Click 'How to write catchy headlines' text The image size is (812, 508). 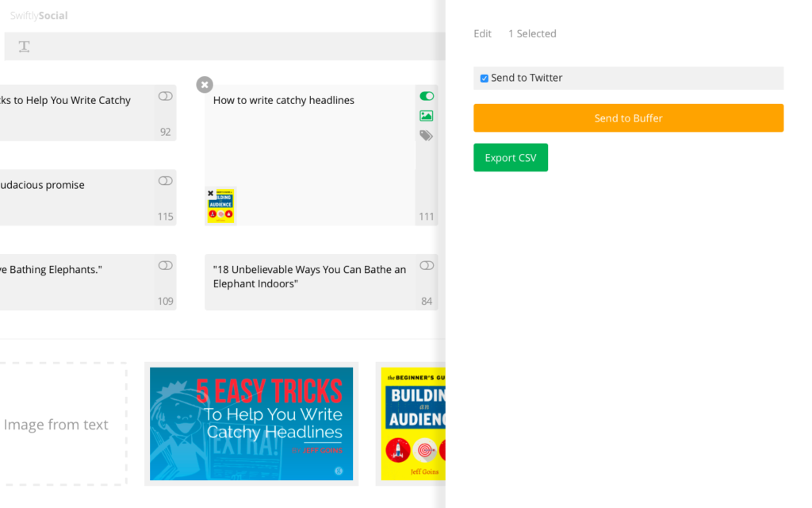pyautogui.click(x=284, y=101)
